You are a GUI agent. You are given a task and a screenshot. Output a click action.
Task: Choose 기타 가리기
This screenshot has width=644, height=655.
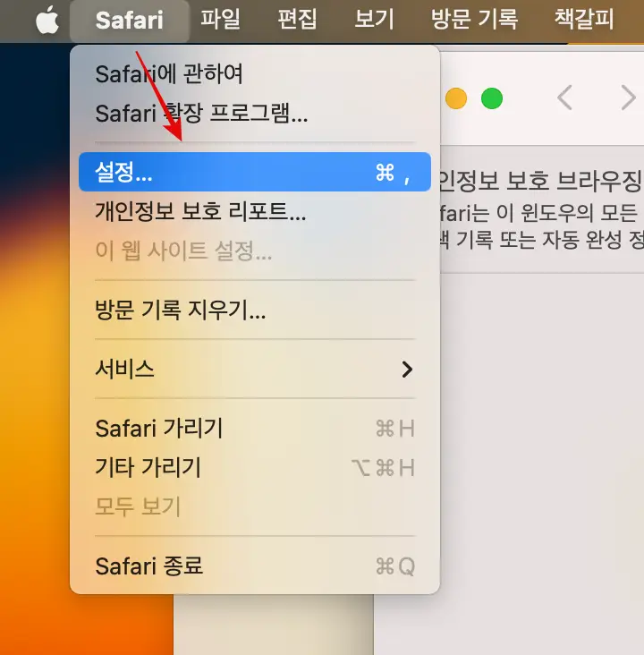click(255, 467)
